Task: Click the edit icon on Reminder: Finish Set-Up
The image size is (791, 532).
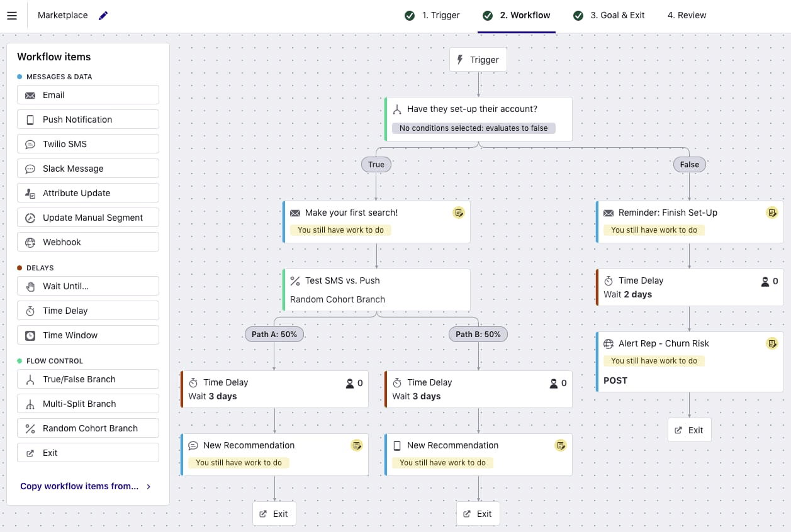Action: coord(772,213)
